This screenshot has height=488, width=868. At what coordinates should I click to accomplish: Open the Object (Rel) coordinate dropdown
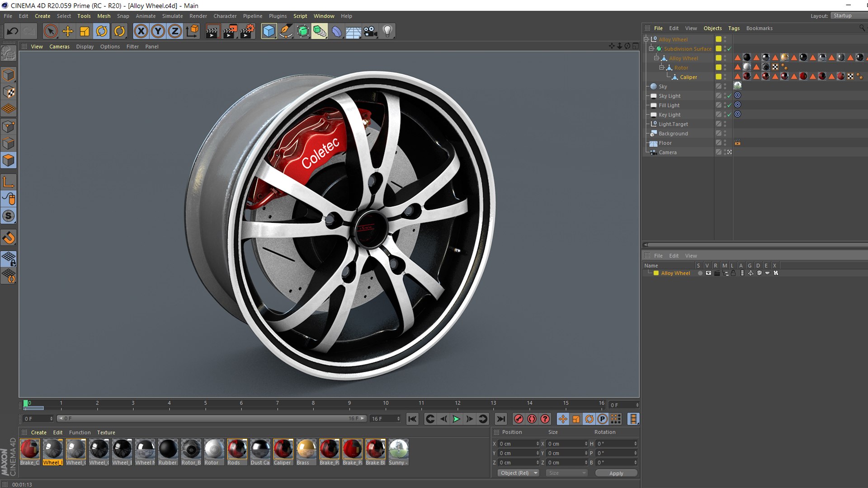coord(519,473)
